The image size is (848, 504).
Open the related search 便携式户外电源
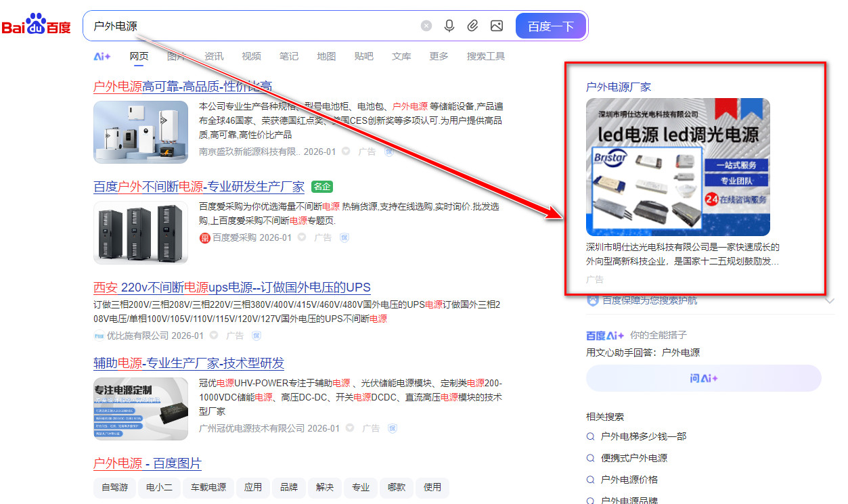pyautogui.click(x=635, y=457)
